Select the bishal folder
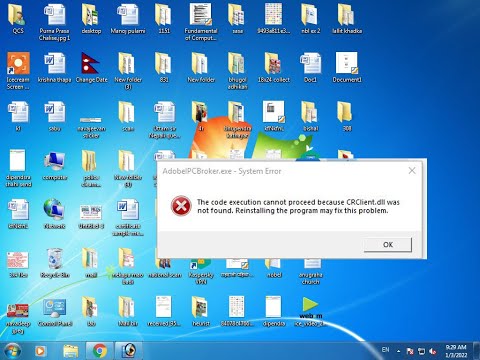This screenshot has width=480, height=360. click(310, 116)
